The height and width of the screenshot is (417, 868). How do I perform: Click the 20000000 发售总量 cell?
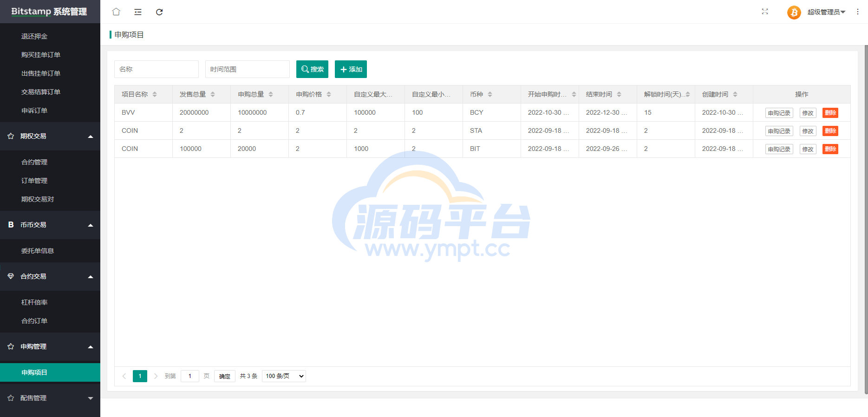tap(202, 112)
